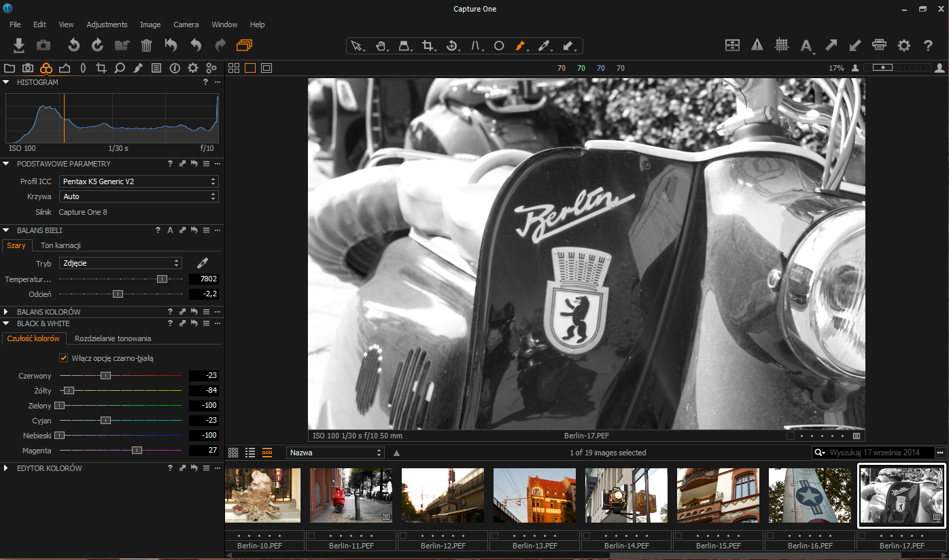Switch browser to list view icon
Screen dimensions: 949x560
coord(250,453)
